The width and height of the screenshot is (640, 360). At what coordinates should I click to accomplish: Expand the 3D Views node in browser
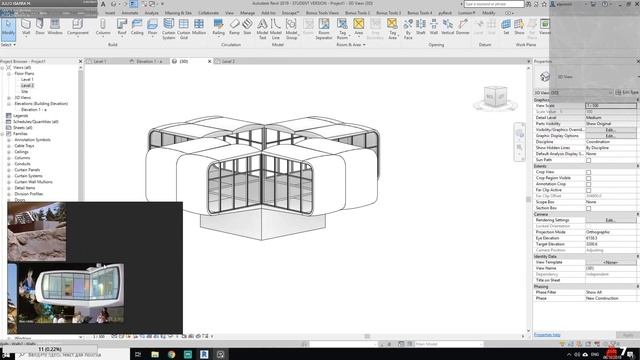tap(9, 98)
